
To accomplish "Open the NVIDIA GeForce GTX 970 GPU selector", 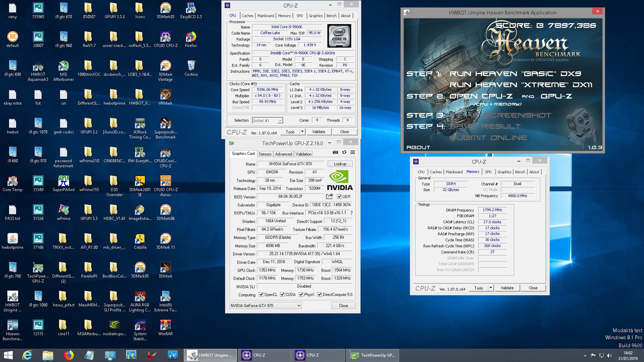I will pyautogui.click(x=265, y=305).
